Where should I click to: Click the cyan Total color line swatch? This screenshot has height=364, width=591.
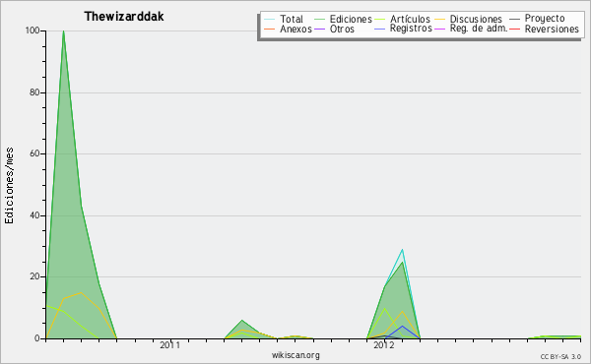coord(269,19)
